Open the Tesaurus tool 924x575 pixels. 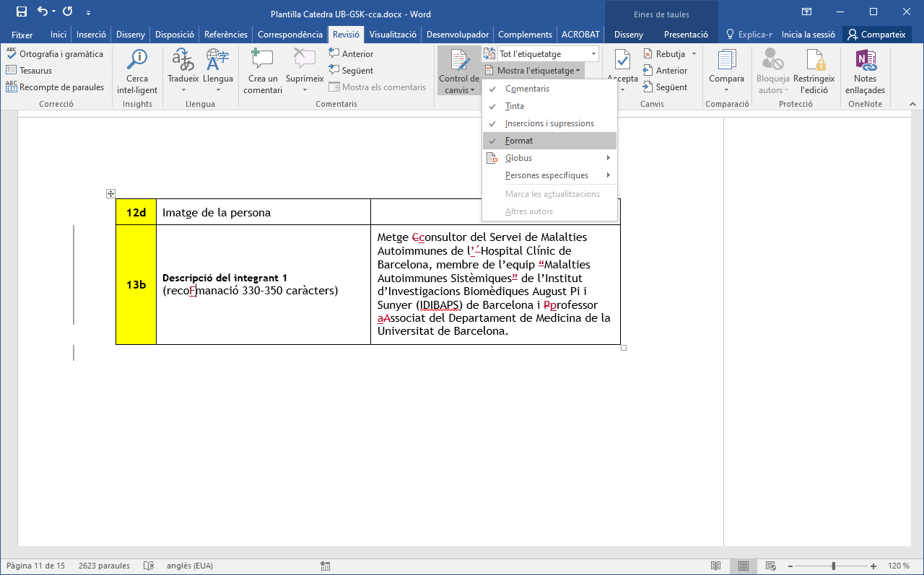pyautogui.click(x=30, y=71)
